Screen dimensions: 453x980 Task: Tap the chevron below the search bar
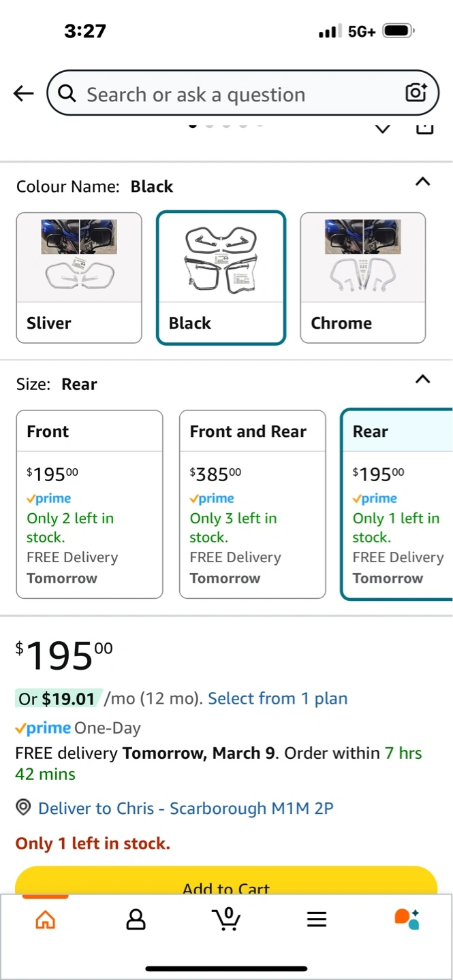[383, 129]
